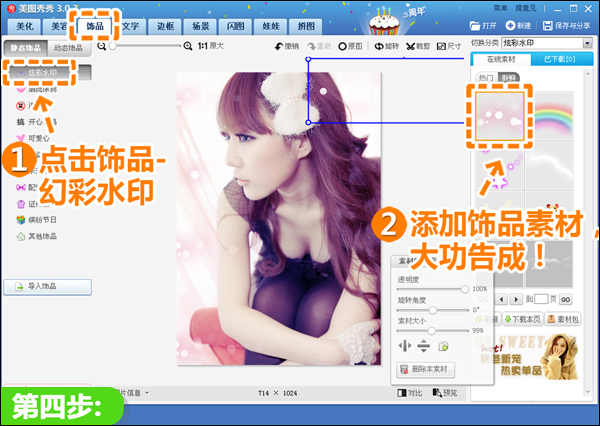Image resolution: width=600 pixels, height=426 pixels.
Task: Click the 旋转 rotate tool
Action: coord(386,46)
